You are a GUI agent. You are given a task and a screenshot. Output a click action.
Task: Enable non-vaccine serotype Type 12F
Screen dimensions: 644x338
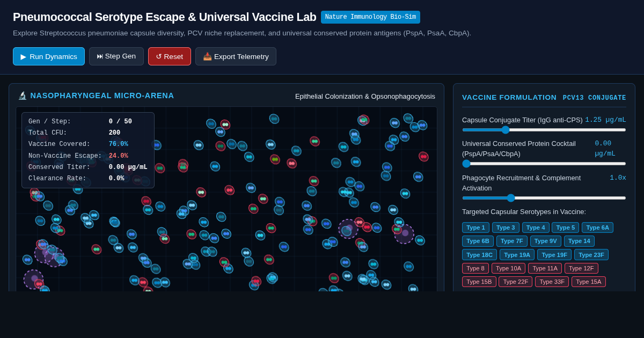click(x=581, y=268)
